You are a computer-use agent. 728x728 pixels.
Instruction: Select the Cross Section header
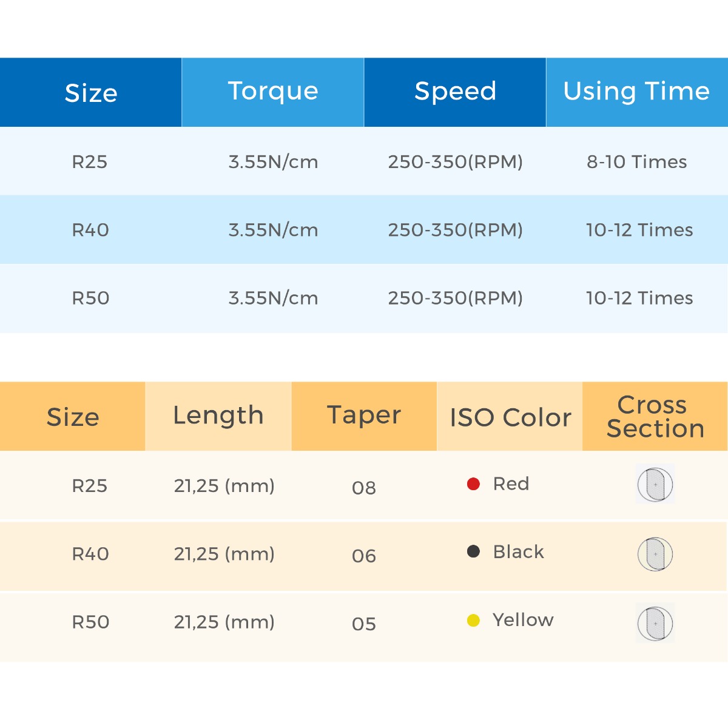(x=655, y=416)
